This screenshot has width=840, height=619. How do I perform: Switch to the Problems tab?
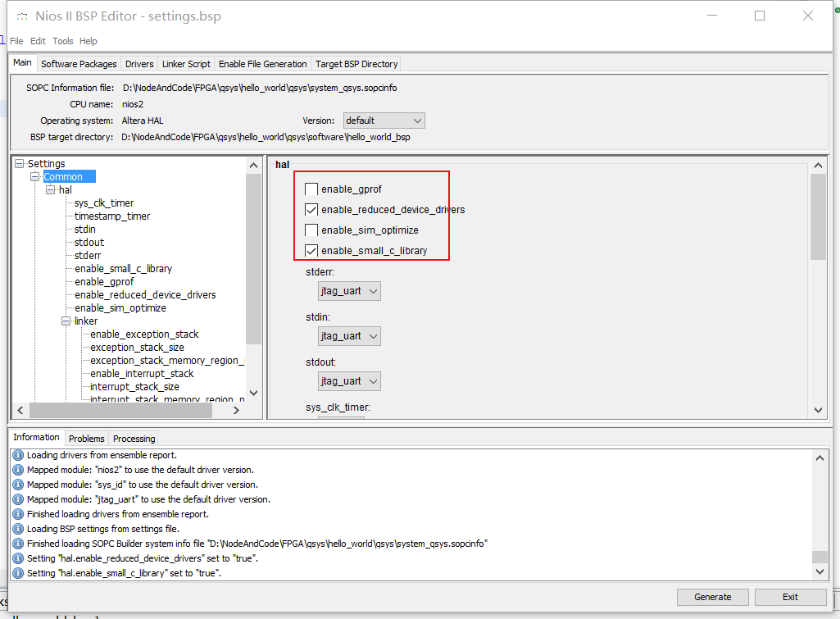[86, 438]
